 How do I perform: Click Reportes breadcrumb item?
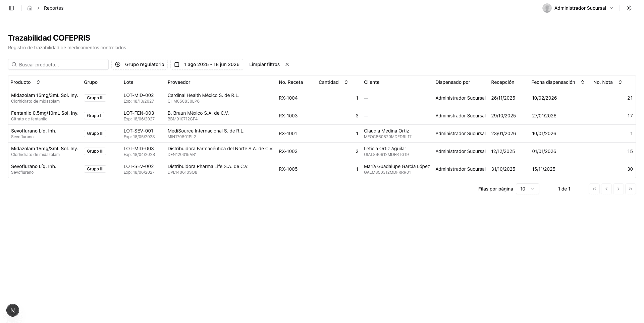click(x=54, y=8)
